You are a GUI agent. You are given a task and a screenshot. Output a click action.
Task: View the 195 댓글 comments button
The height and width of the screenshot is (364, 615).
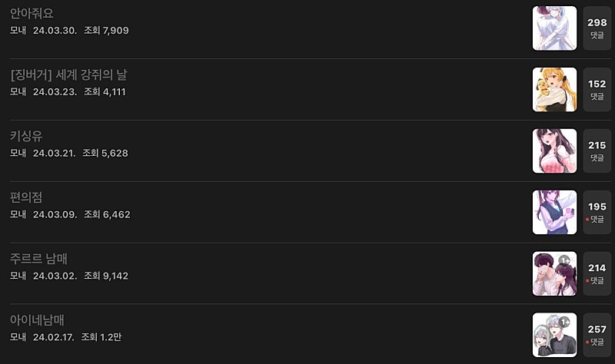pyautogui.click(x=597, y=213)
